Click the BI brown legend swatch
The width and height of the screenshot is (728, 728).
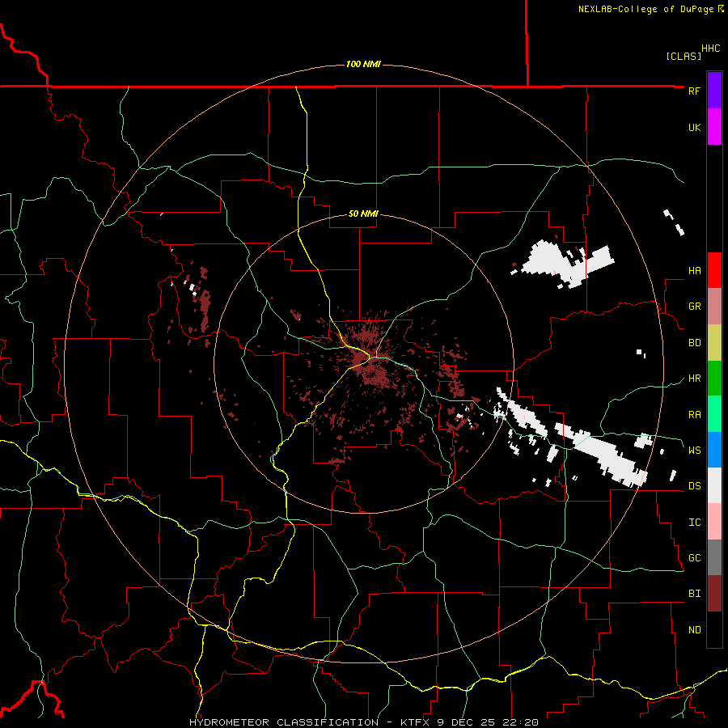tap(714, 594)
